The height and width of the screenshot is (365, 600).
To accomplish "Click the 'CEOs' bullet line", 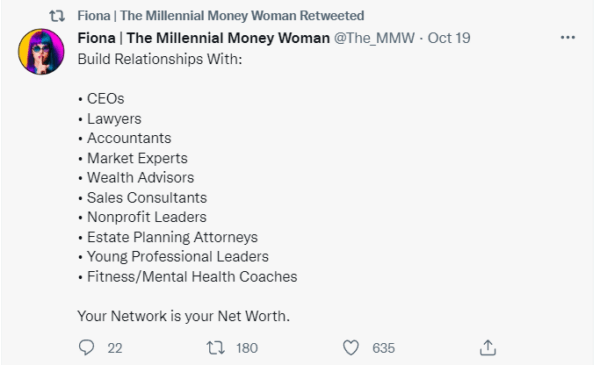I will 101,99.
